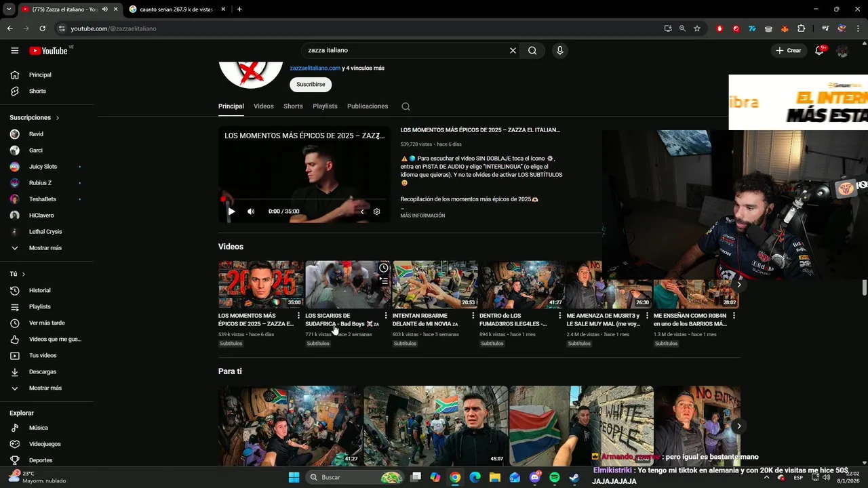Open the YouTube hamburger guide menu
Image resolution: width=868 pixels, height=488 pixels.
tap(14, 51)
